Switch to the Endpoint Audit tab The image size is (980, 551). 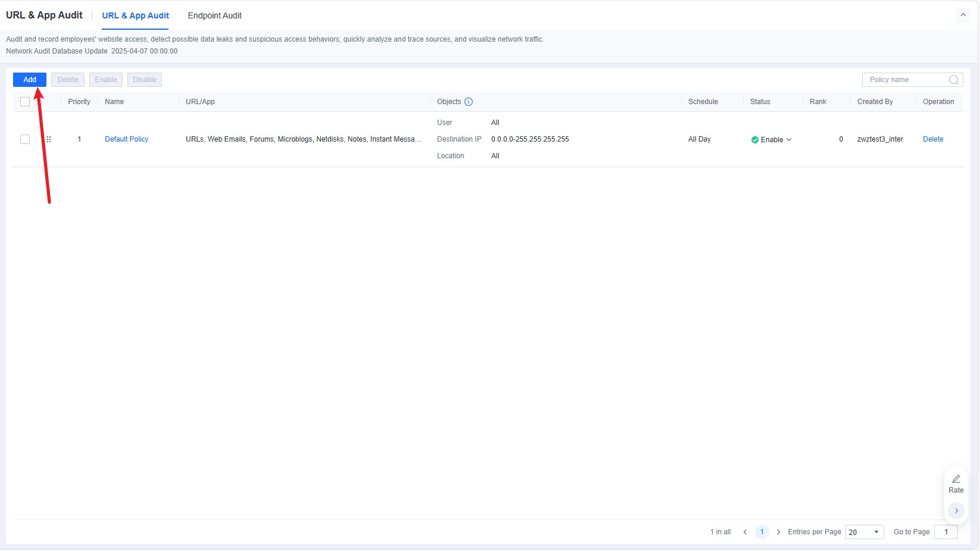[215, 15]
